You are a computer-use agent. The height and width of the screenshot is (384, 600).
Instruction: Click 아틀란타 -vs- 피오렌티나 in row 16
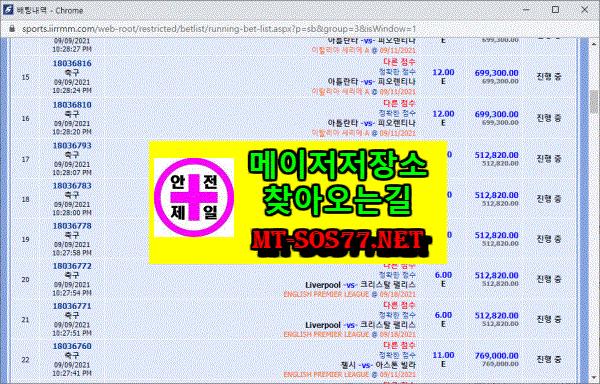371,123
